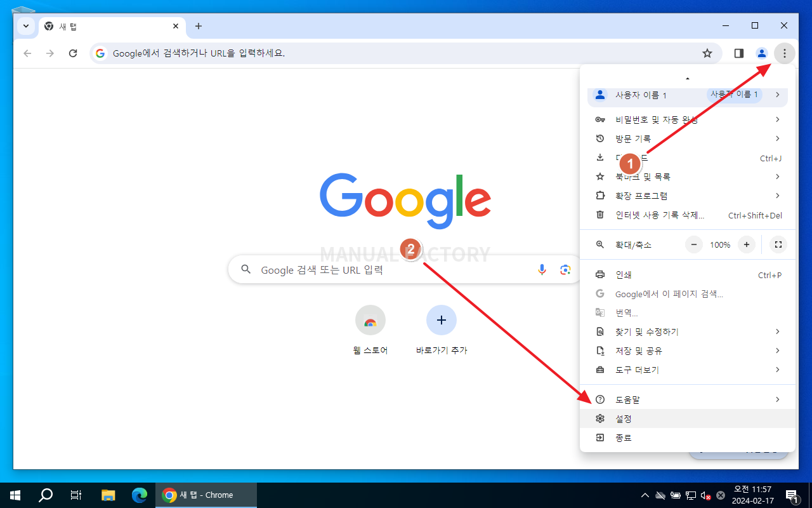Click the muted volume tray icon

click(705, 495)
